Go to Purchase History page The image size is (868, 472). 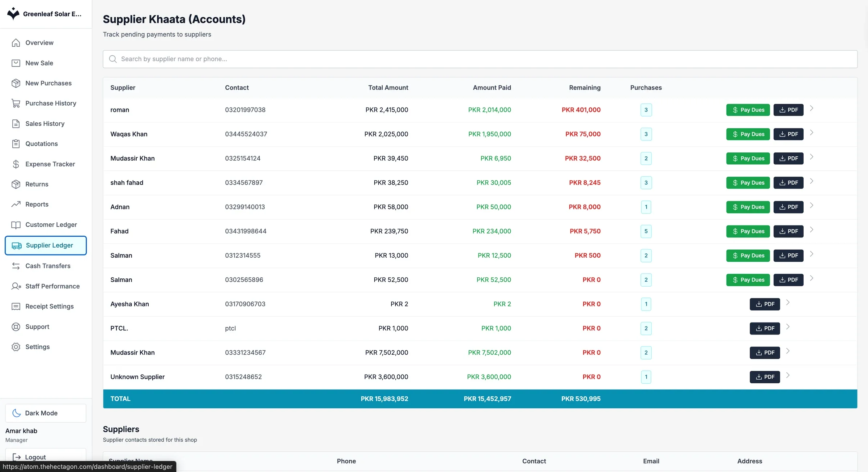pos(46,104)
